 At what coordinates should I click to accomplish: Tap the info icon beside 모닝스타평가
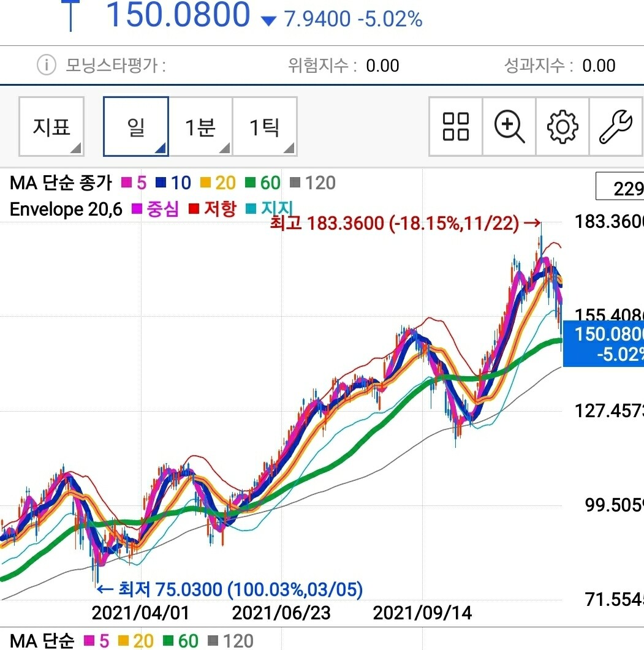click(47, 65)
